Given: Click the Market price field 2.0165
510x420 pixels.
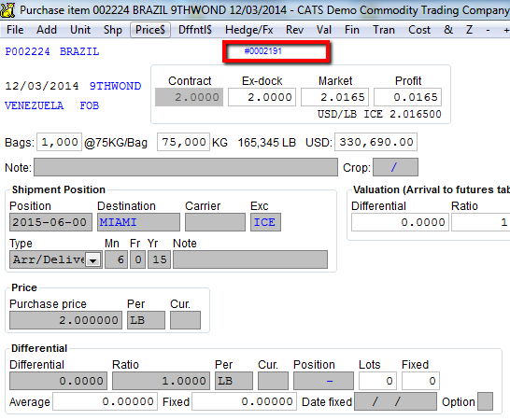Looking at the screenshot, I should pos(334,97).
